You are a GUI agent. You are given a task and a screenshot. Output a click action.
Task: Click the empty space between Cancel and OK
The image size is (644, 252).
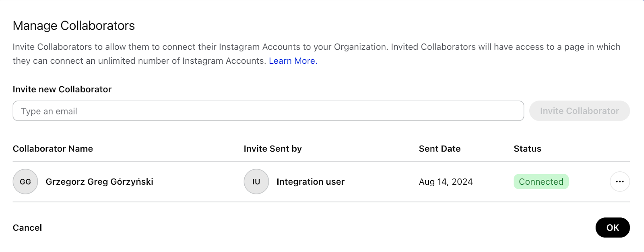tap(318, 228)
